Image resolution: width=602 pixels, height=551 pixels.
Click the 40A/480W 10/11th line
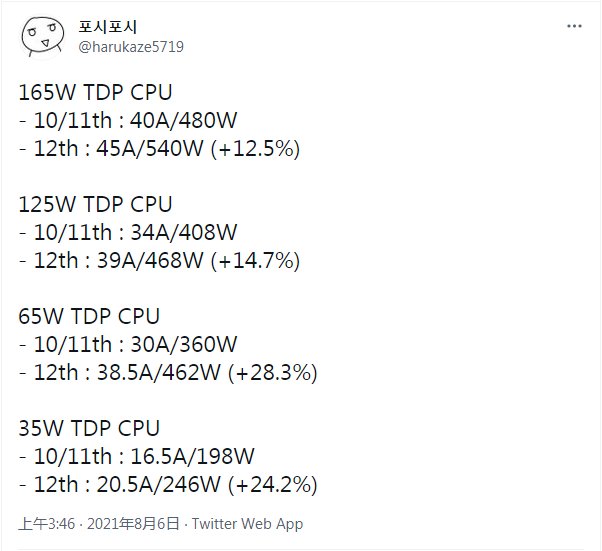pyautogui.click(x=127, y=121)
